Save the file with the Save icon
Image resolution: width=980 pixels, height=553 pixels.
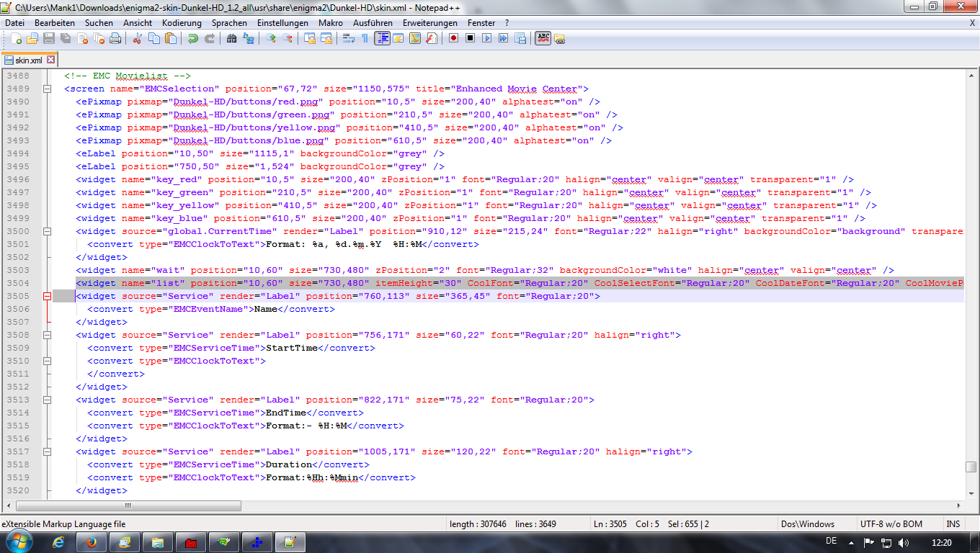point(49,38)
